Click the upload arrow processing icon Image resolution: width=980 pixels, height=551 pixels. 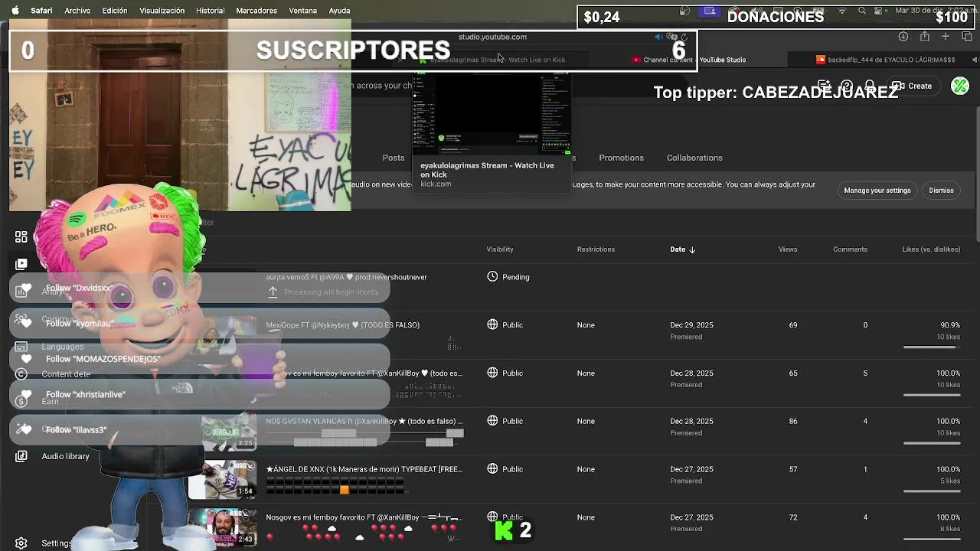click(x=273, y=292)
